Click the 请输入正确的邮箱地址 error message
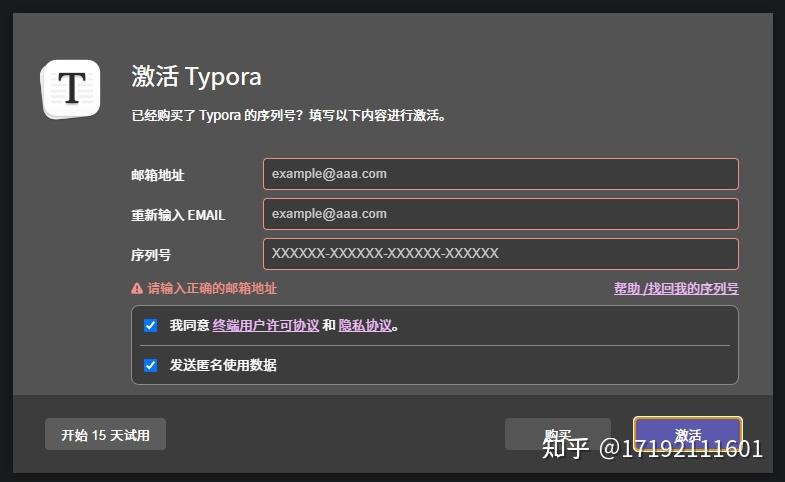 click(x=212, y=288)
